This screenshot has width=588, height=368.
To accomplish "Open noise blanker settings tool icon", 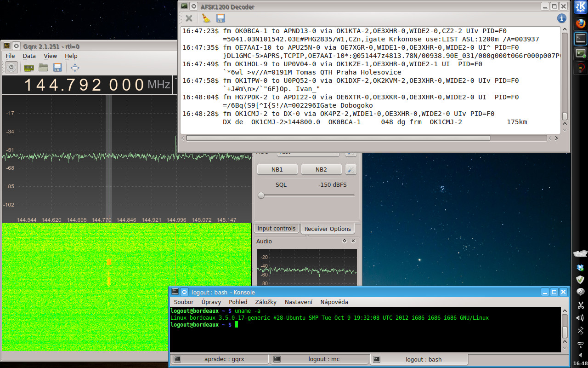I will (351, 170).
